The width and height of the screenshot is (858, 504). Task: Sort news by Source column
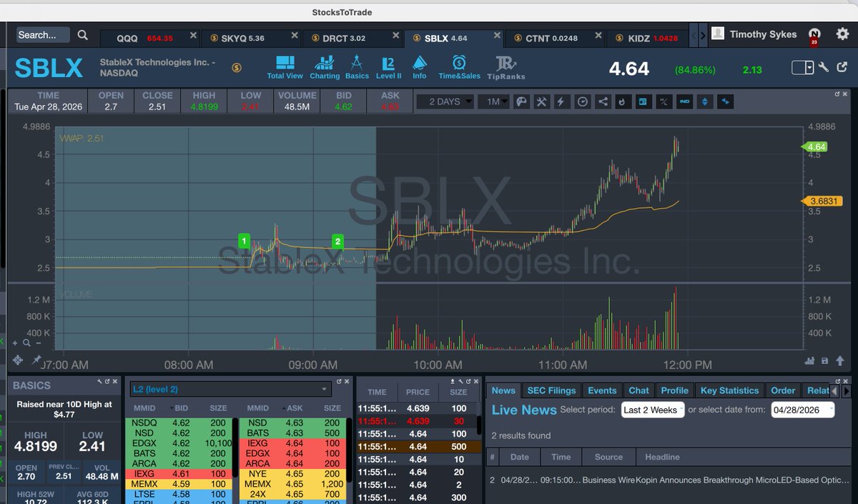click(609, 457)
